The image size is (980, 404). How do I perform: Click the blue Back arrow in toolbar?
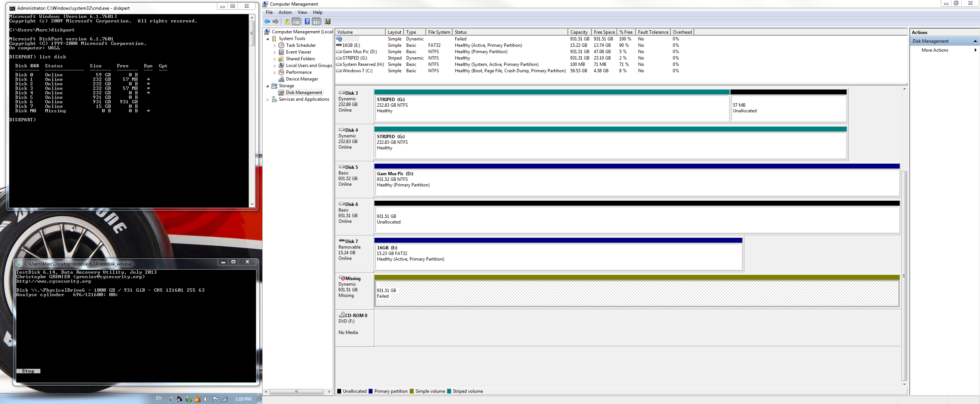(267, 22)
